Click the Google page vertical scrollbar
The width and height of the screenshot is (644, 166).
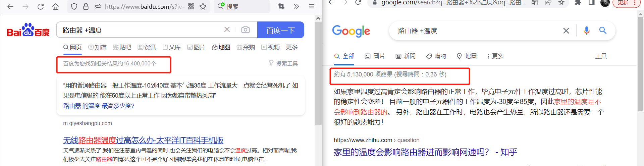(640, 64)
